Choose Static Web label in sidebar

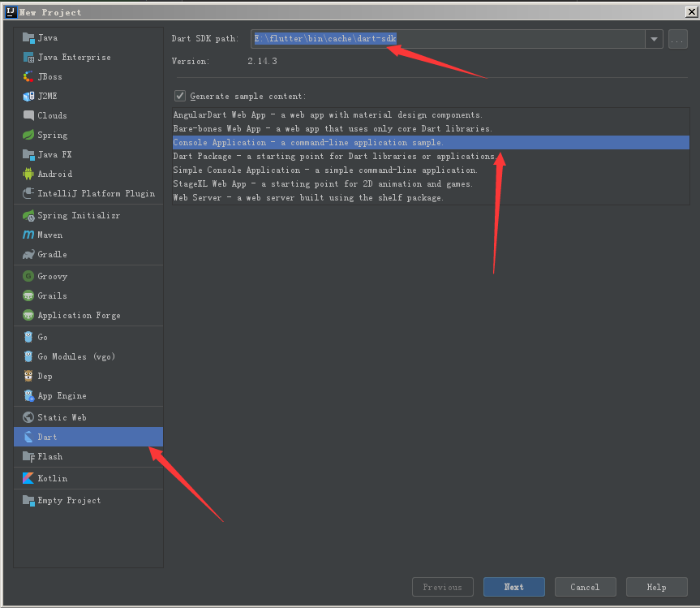62,417
